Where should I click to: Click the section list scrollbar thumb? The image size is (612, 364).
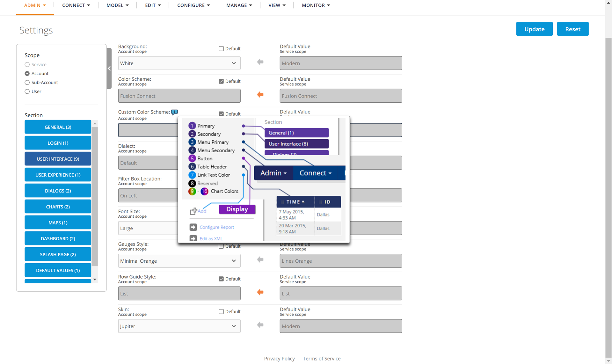[x=95, y=196]
